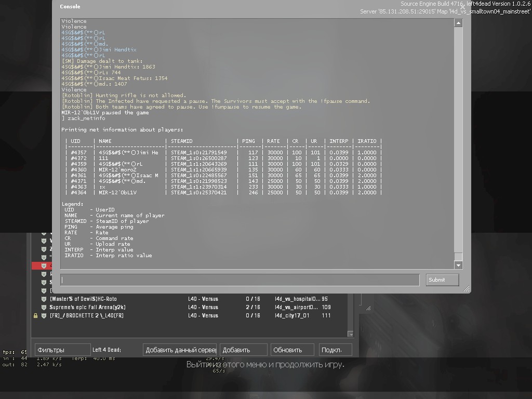Click 'Both teams have agreed to pause' line
Image resolution: width=532 pixels, height=399 pixels.
coord(181,107)
